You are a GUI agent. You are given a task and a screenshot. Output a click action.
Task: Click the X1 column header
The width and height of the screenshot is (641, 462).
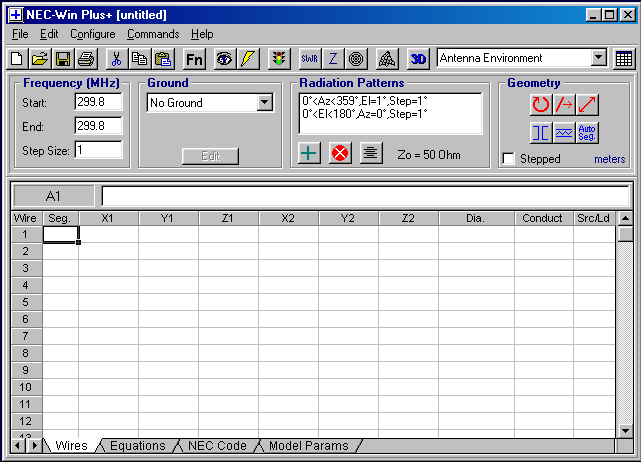(x=108, y=218)
